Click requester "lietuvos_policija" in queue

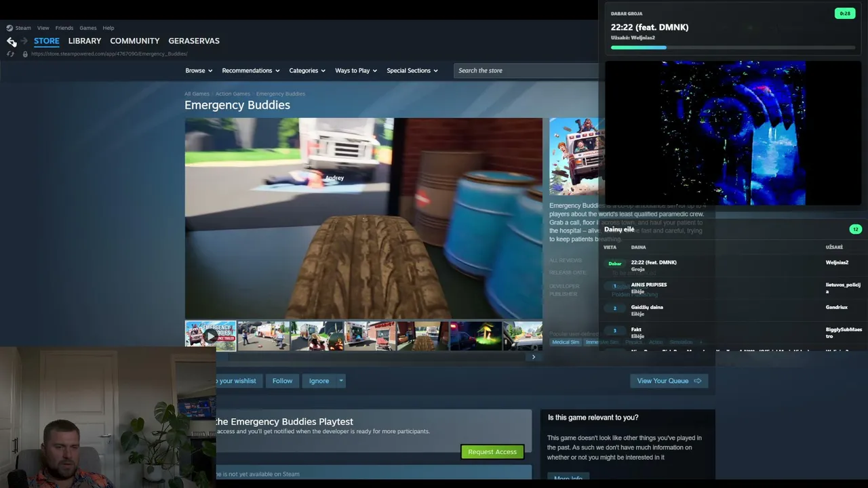coord(843,287)
